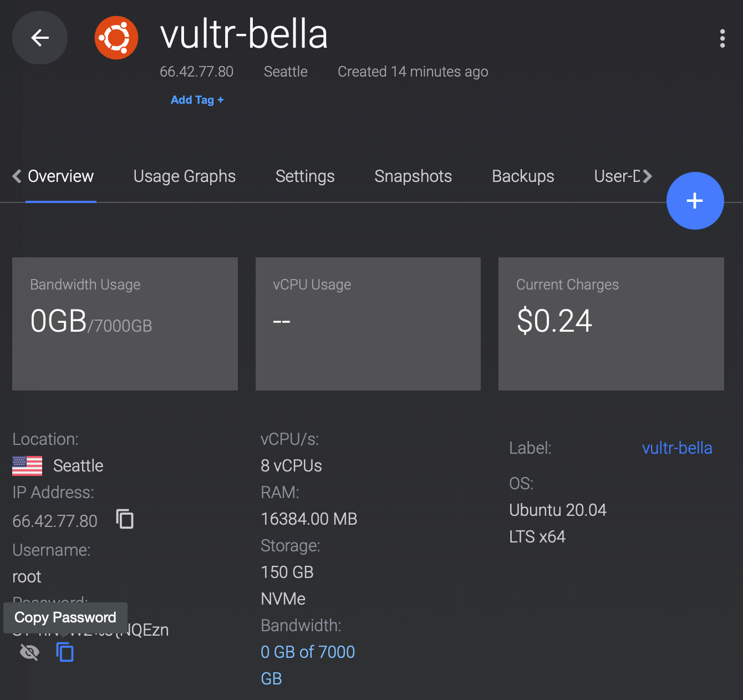Click the United States flag icon

tap(27, 465)
